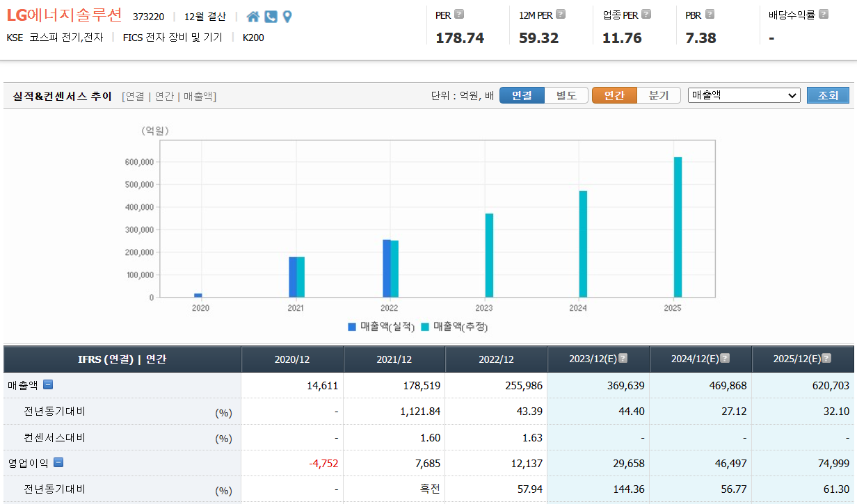
Task: Click the 2025 estimated revenue bar
Action: tap(678, 227)
